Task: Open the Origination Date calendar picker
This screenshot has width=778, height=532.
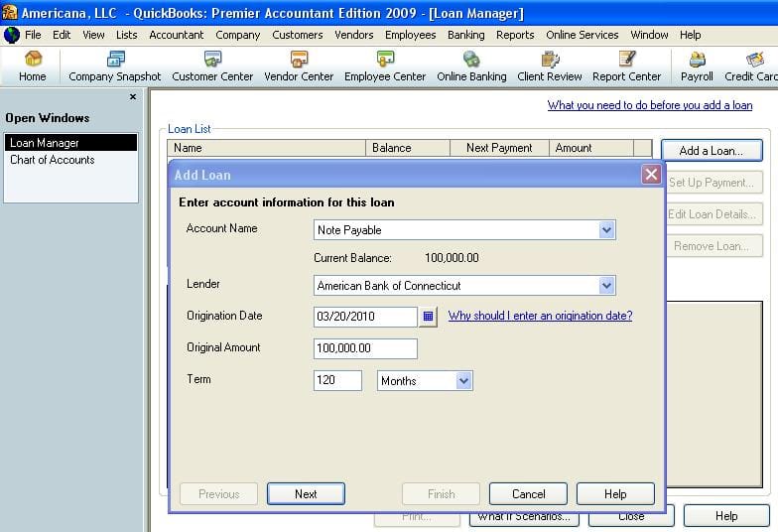Action: point(429,316)
